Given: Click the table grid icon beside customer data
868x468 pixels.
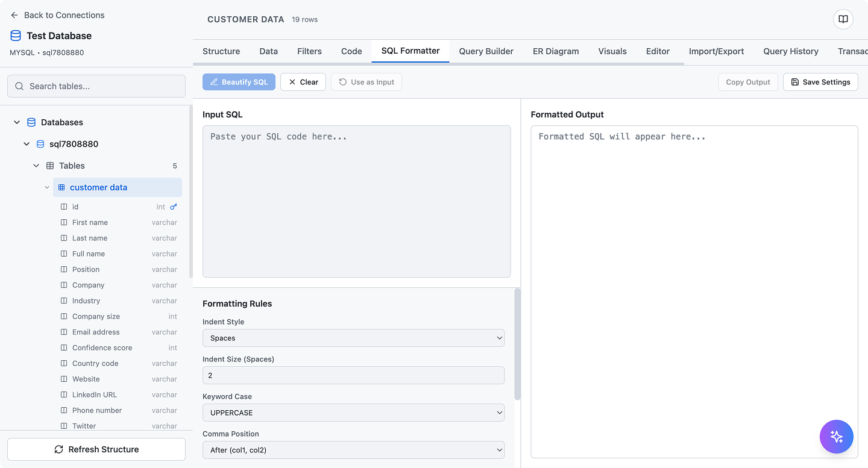Looking at the screenshot, I should (x=61, y=187).
